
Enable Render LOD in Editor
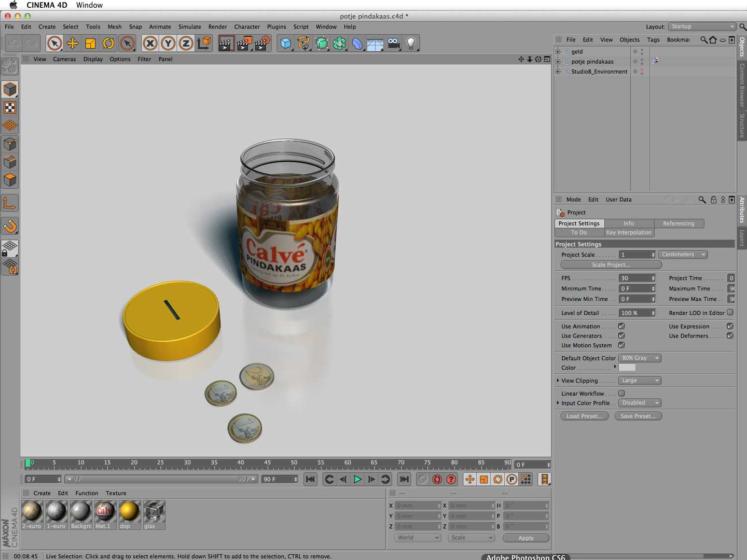coord(730,312)
